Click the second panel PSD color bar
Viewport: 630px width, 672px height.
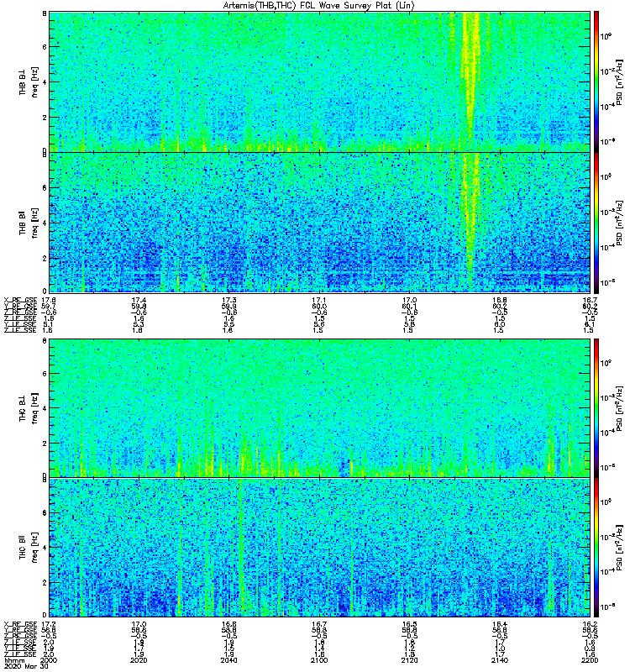(596, 223)
